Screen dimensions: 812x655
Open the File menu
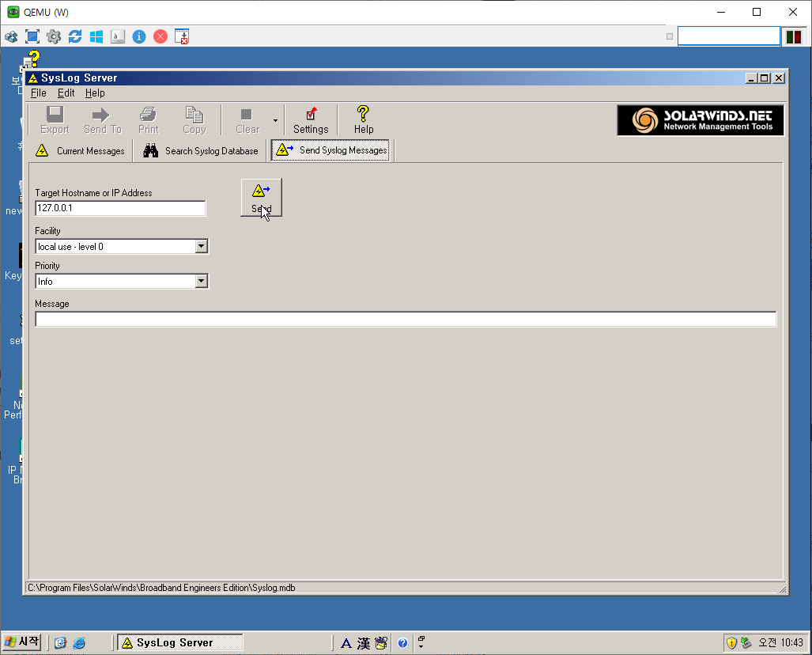[x=38, y=93]
